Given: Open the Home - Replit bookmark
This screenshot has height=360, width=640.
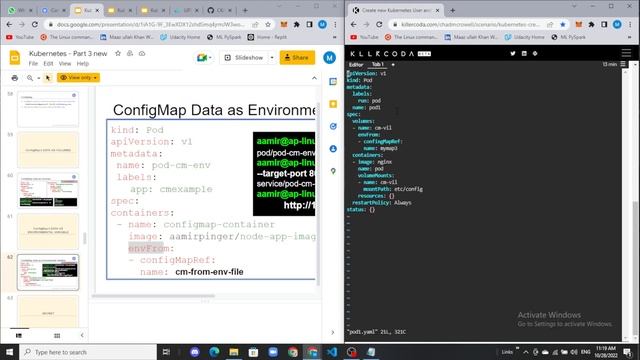Looking at the screenshot, I should tap(267, 37).
